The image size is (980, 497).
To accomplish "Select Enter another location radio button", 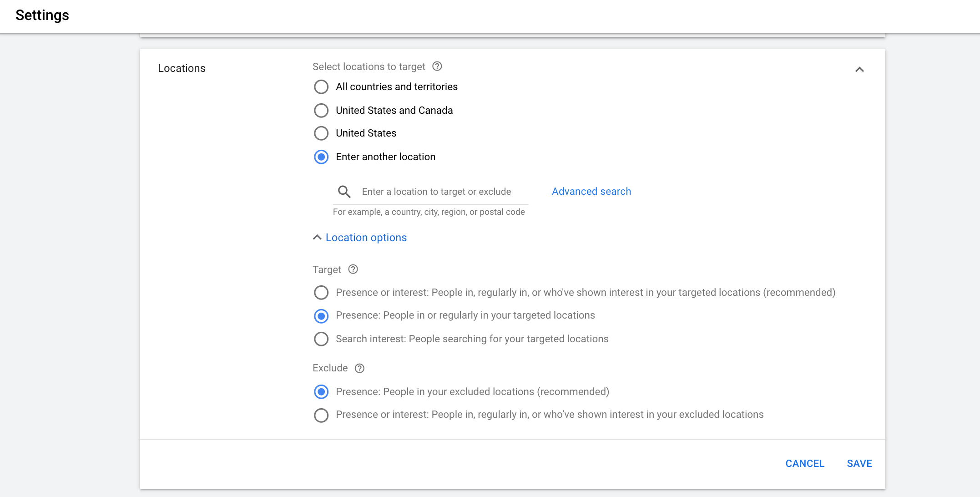I will pos(321,157).
